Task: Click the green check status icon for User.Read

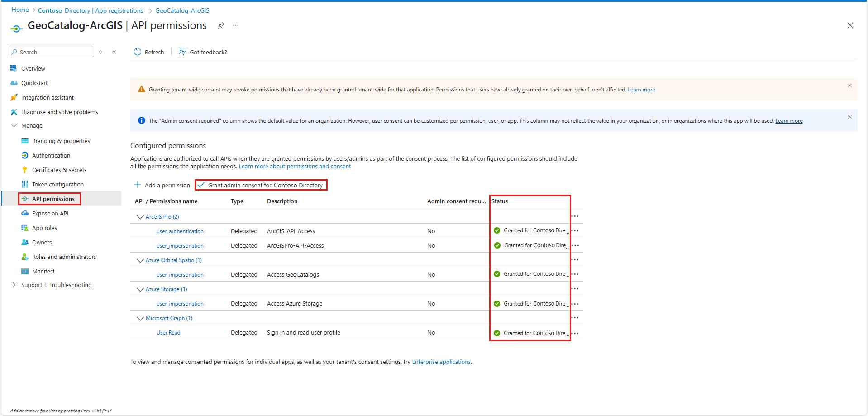Action: pos(497,333)
